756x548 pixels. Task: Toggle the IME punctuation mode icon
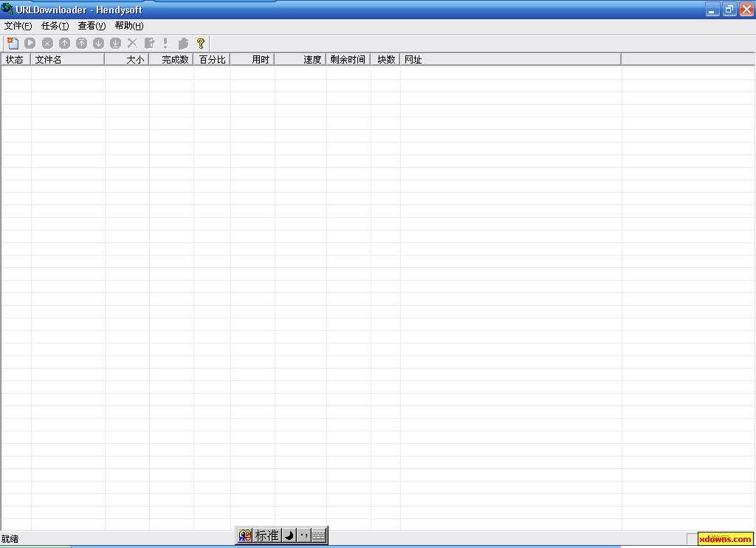pos(303,535)
